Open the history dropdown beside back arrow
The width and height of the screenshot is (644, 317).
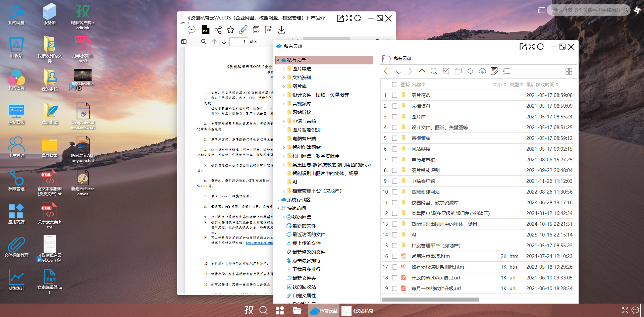tap(399, 72)
